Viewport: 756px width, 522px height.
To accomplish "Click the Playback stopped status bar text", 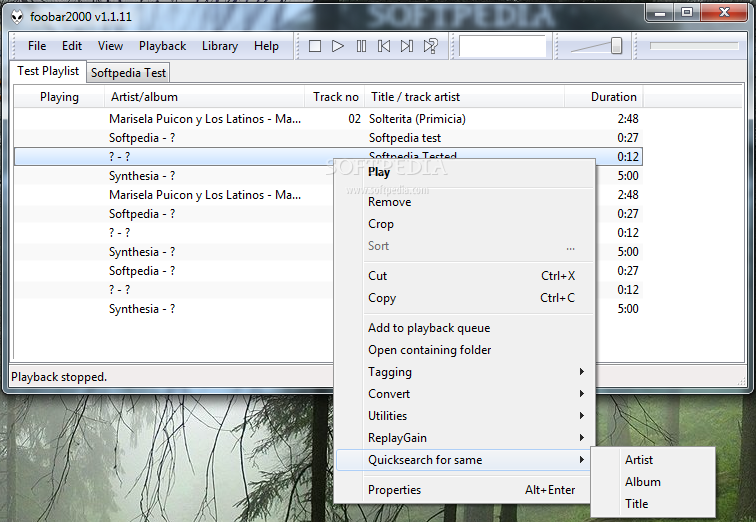I will pyautogui.click(x=59, y=377).
